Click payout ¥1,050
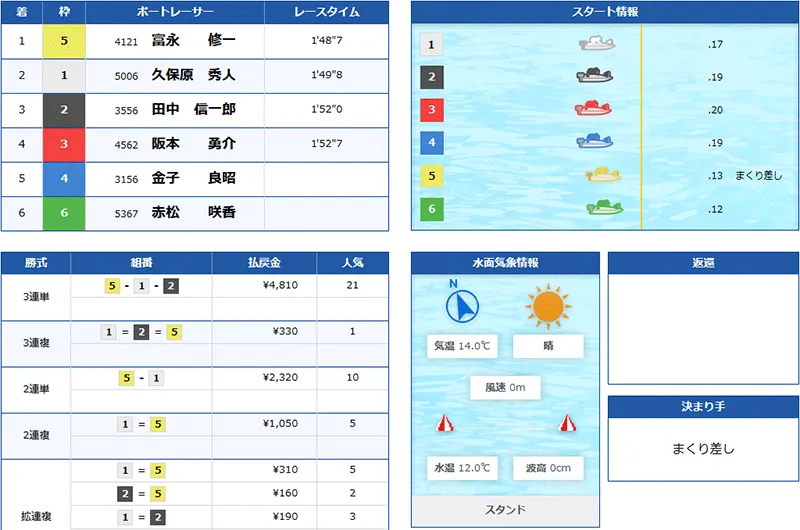Image resolution: width=800 pixels, height=530 pixels. tap(280, 423)
